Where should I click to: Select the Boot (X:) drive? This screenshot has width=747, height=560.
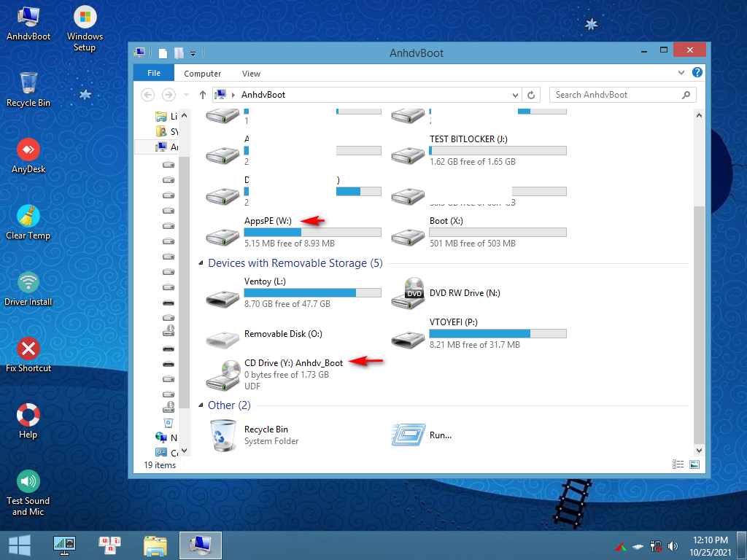click(x=479, y=233)
